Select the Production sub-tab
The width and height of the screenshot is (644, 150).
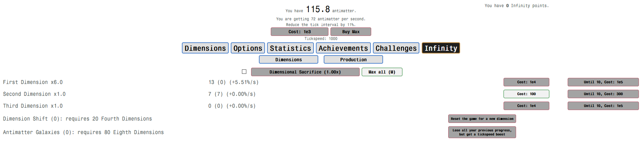coord(353,60)
